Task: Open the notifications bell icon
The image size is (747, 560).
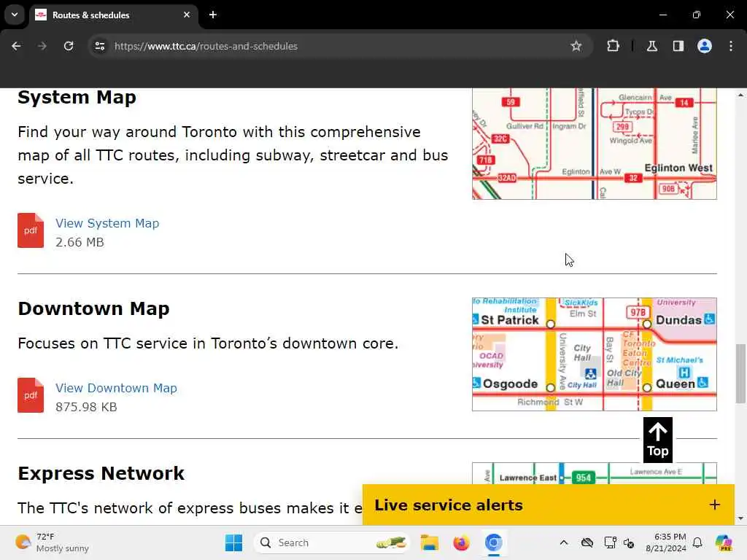Action: pos(697,542)
